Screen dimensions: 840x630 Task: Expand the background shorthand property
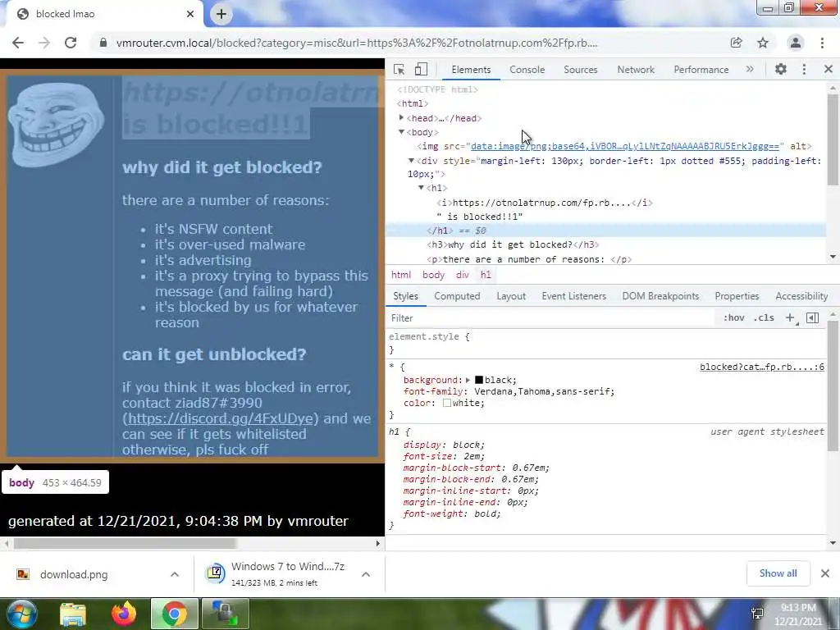coord(468,380)
